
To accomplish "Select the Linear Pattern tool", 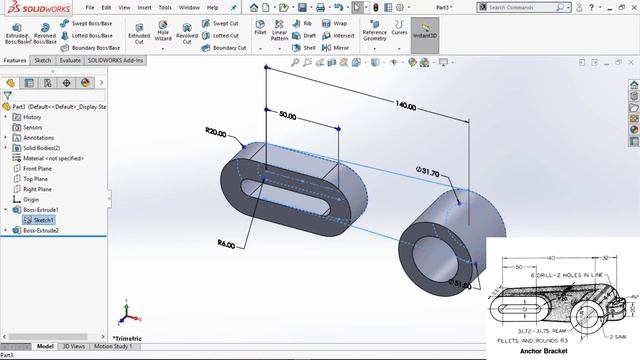I will tap(280, 31).
